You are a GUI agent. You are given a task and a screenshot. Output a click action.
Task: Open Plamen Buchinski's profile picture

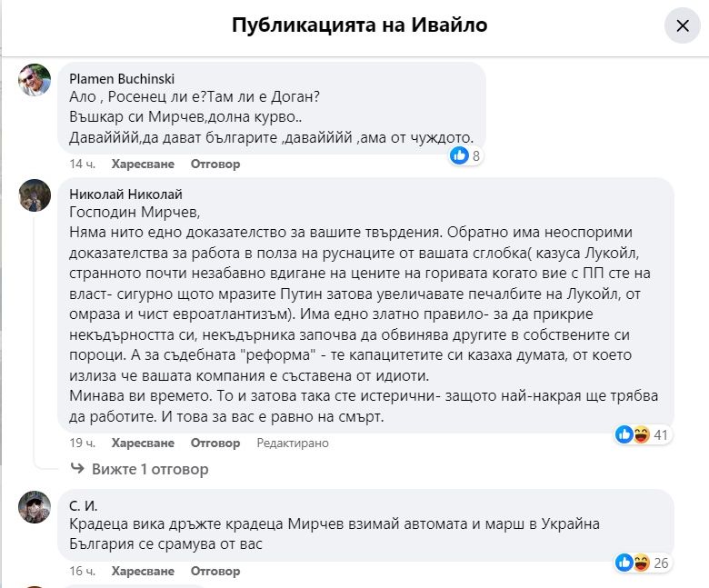tap(35, 80)
